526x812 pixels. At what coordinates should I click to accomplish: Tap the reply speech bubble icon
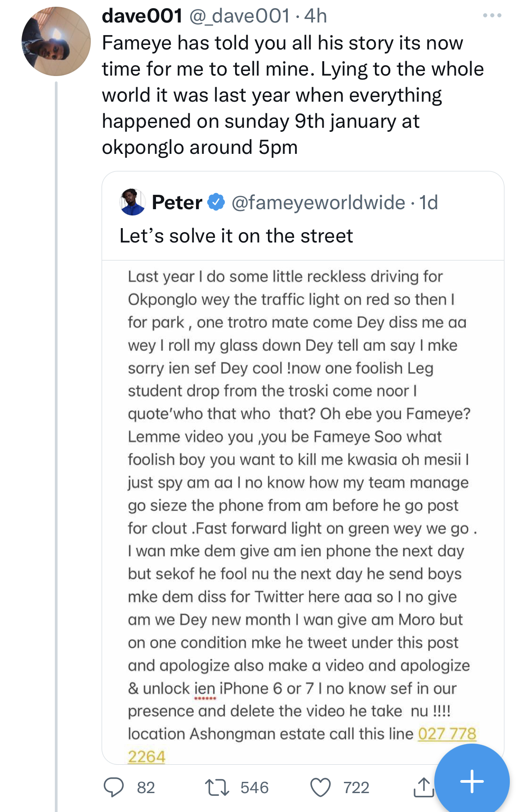[114, 787]
